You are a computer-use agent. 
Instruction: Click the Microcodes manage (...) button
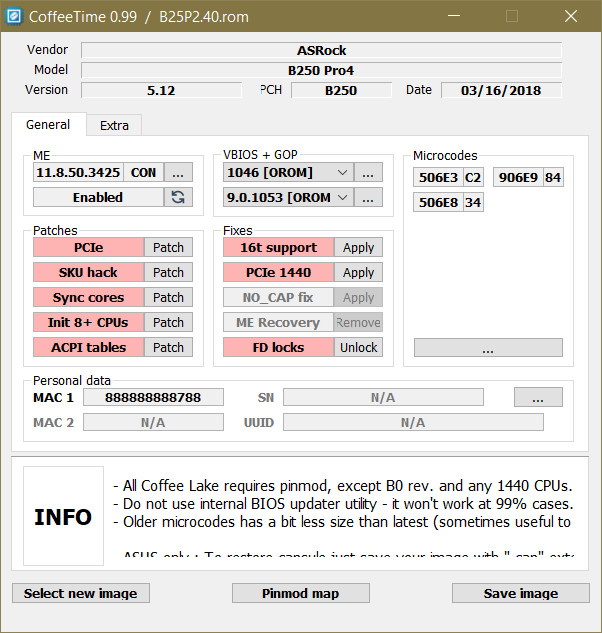(488, 348)
